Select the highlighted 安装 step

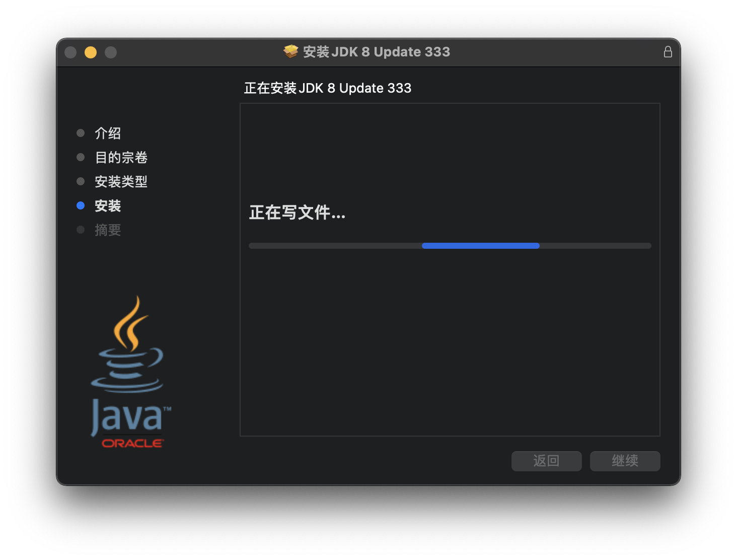pyautogui.click(x=107, y=205)
